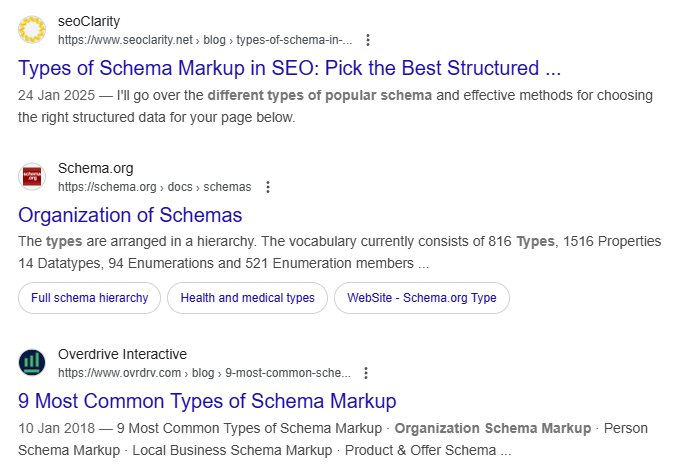This screenshot has width=679, height=471.
Task: Click the seoClarity snippet dated 24 Jan 2025
Action: (x=335, y=106)
